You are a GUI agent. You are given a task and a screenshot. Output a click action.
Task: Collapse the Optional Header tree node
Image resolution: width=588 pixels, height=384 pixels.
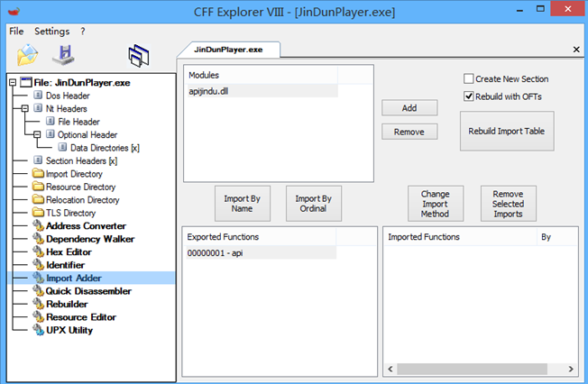(x=37, y=134)
